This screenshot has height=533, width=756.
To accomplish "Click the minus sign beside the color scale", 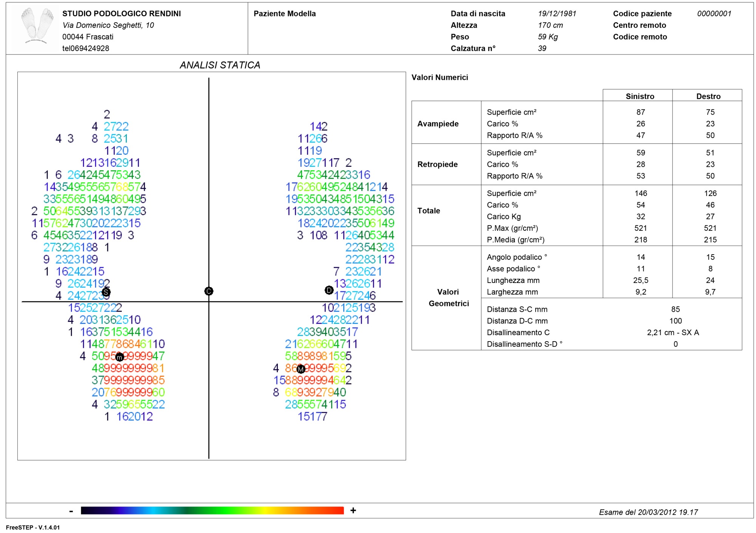I will [71, 511].
